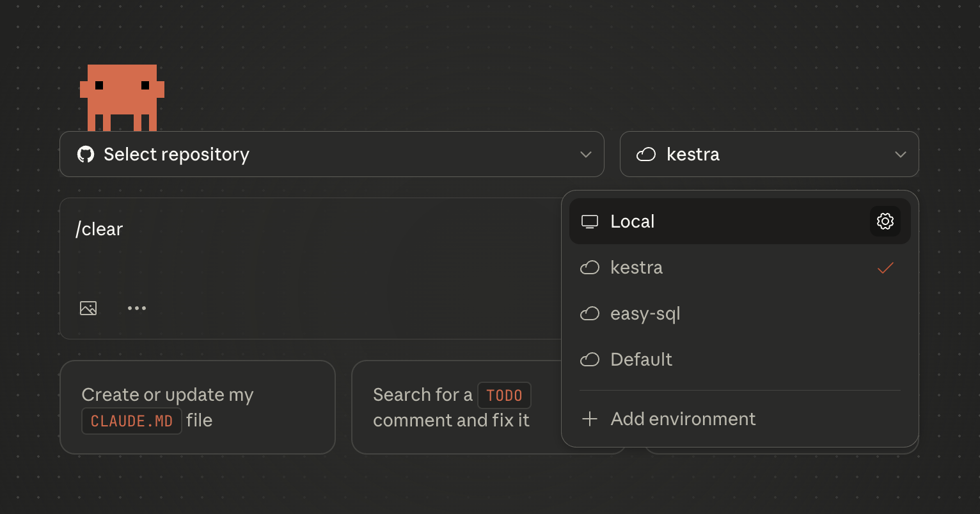
Task: Open Local environment settings gear
Action: pyautogui.click(x=885, y=221)
